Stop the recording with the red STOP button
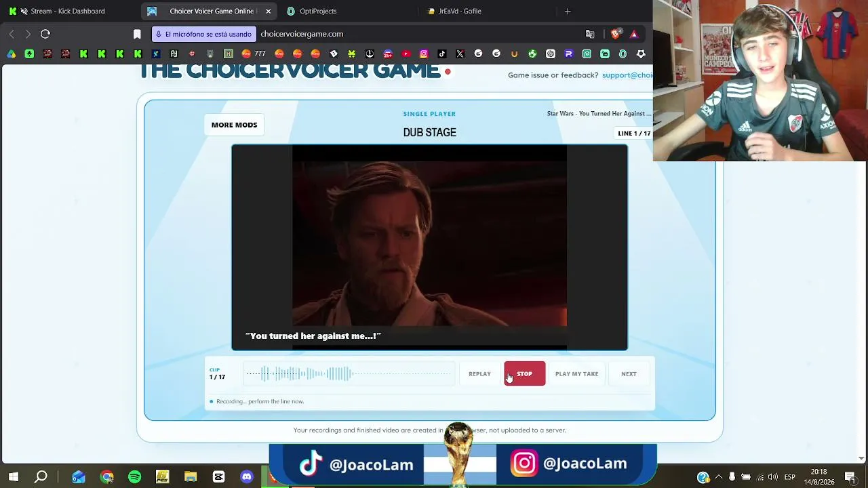Image resolution: width=868 pixels, height=488 pixels. tap(524, 373)
